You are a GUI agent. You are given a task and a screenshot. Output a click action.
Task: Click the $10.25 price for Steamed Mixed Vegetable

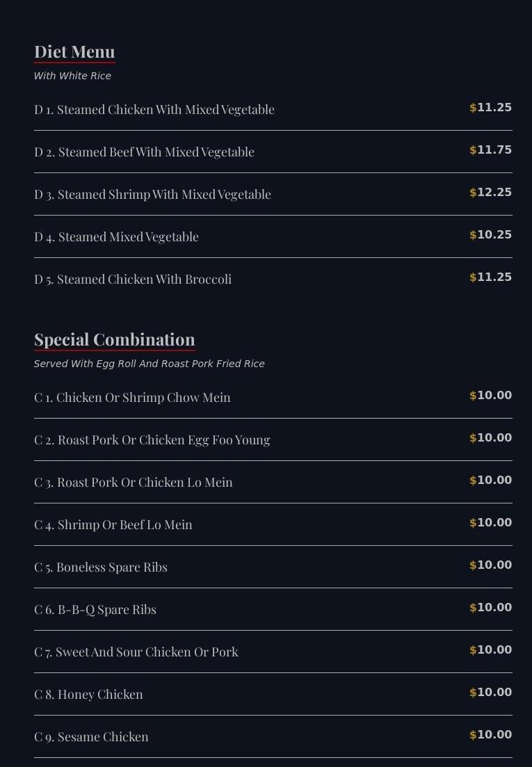coord(490,235)
